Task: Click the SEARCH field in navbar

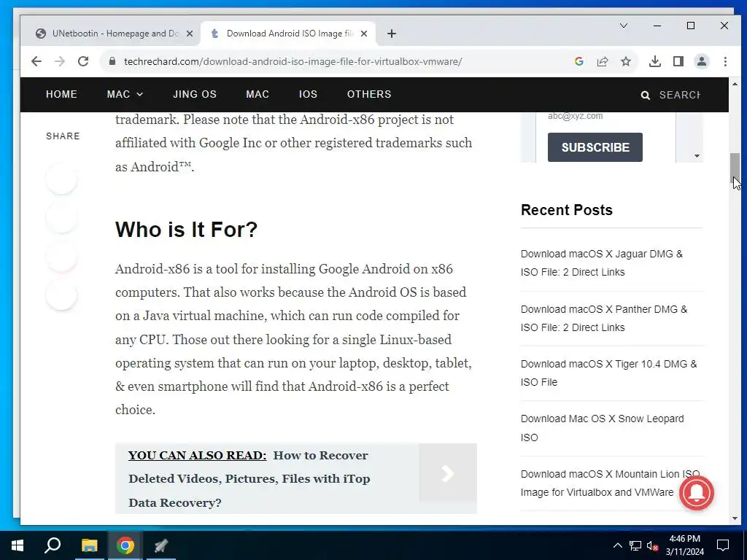Action: (x=680, y=95)
